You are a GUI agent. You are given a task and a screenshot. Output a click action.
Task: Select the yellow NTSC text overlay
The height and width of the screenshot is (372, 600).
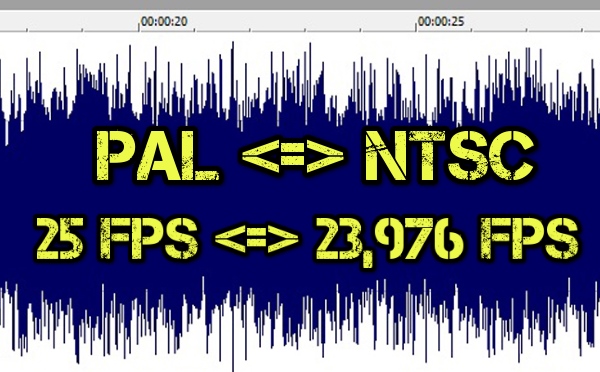448,156
